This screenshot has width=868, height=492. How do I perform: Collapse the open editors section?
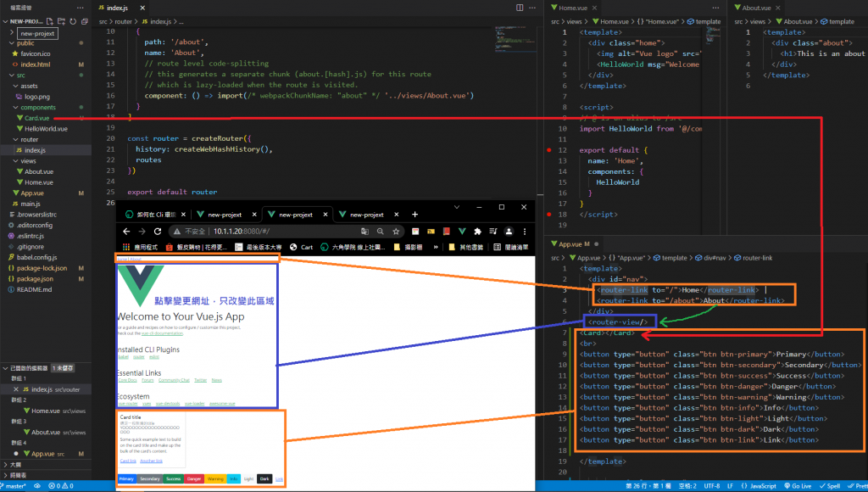point(6,368)
